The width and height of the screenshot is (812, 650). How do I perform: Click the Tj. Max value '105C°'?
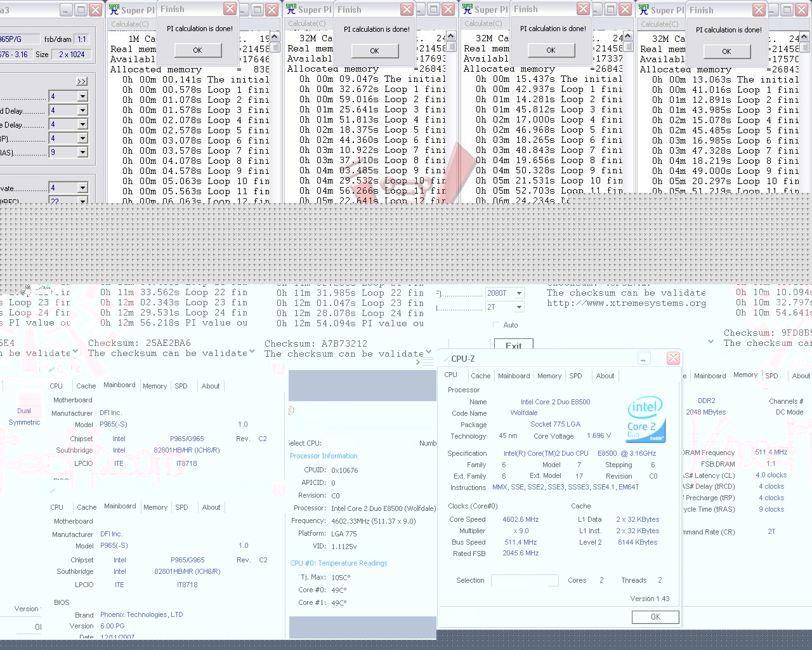pyautogui.click(x=341, y=578)
